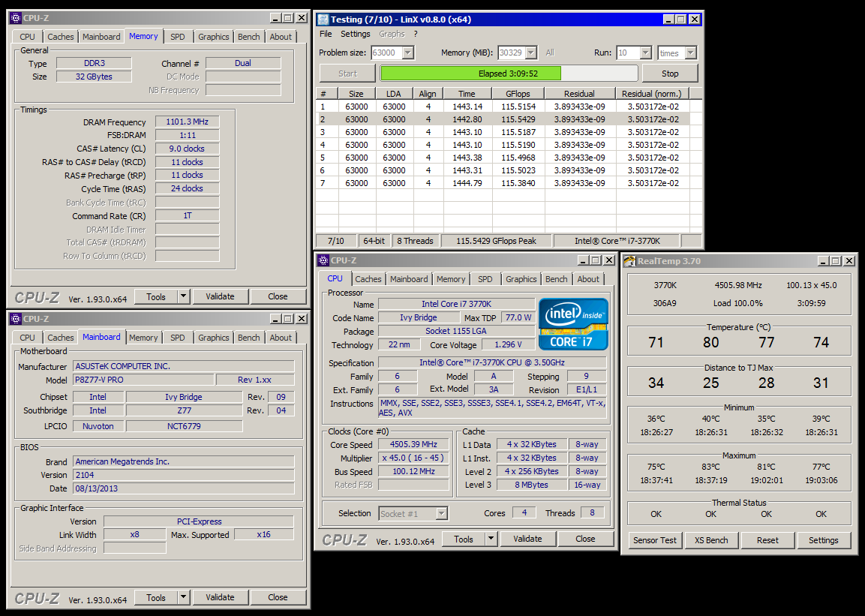Screen dimensions: 865x616
Task: Click the CPU-Z Memory window title icon
Action: coord(16,18)
